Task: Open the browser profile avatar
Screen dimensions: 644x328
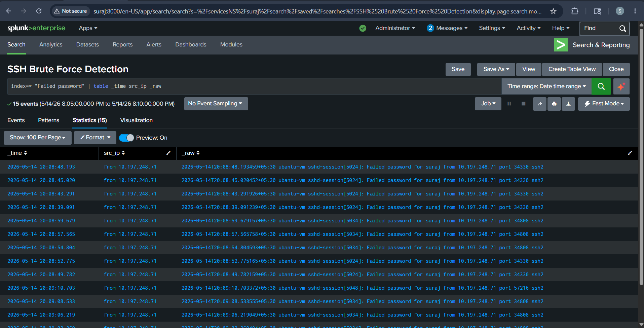Action: (620, 11)
